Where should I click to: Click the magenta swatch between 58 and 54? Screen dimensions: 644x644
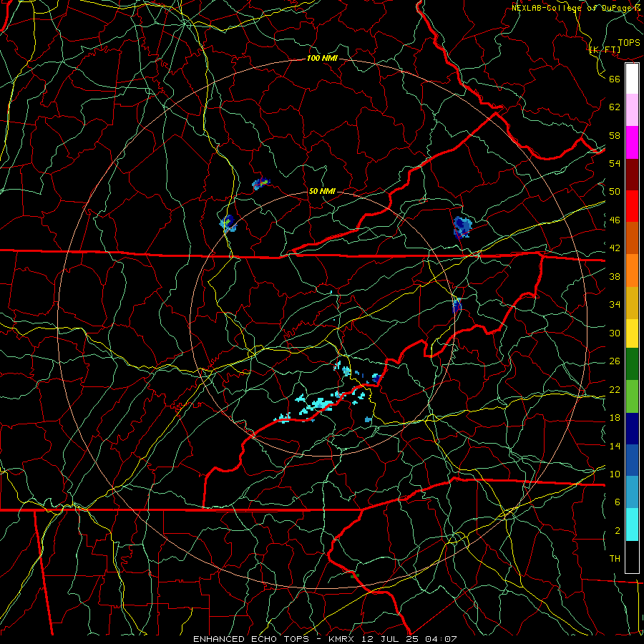[x=632, y=142]
